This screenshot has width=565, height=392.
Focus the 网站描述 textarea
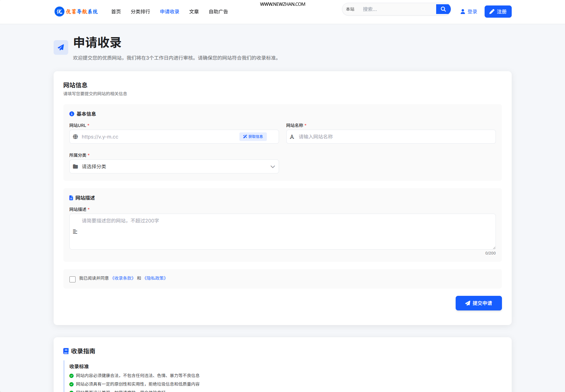coord(283,232)
